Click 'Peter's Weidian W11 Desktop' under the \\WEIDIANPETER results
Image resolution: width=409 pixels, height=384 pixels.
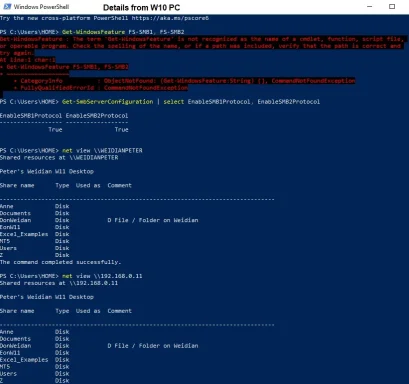point(47,171)
